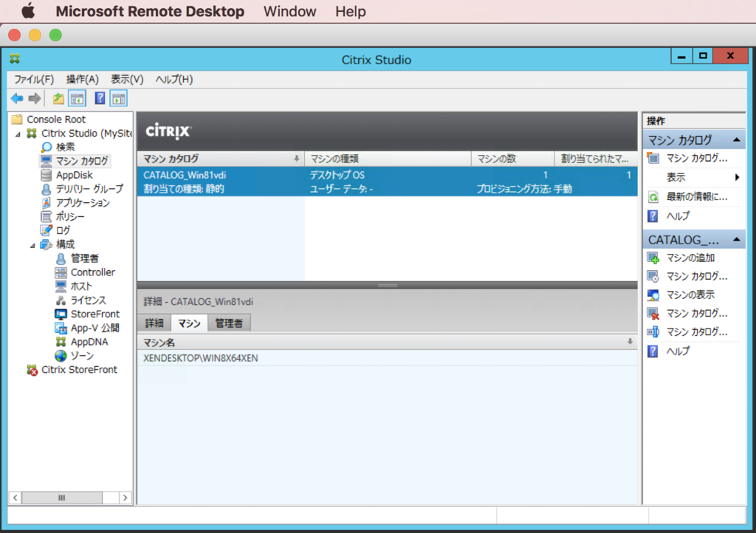This screenshot has height=533, width=756.
Task: Open the Microsoft Remote Desktop menu
Action: [x=150, y=11]
